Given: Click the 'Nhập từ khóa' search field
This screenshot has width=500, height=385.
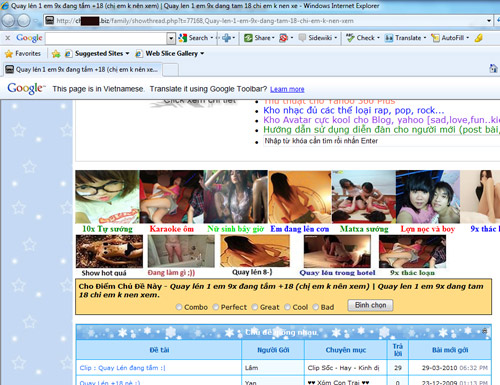Looking at the screenshot, I should (x=381, y=141).
